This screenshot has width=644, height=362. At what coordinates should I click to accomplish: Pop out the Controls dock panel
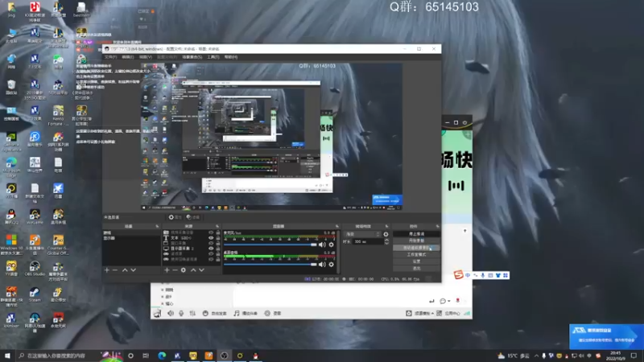point(437,227)
